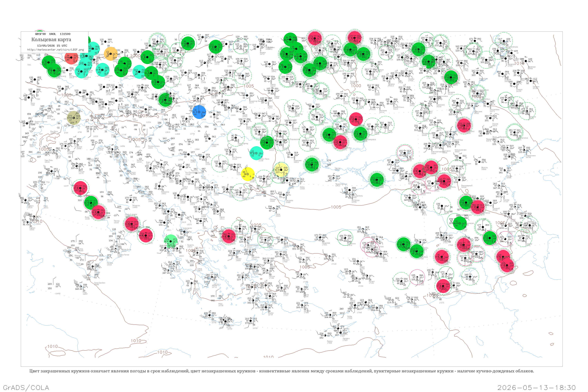Click the "Kastamonu" station label
Image resolution: width=588 pixels, height=392 pixels.
(x=351, y=243)
